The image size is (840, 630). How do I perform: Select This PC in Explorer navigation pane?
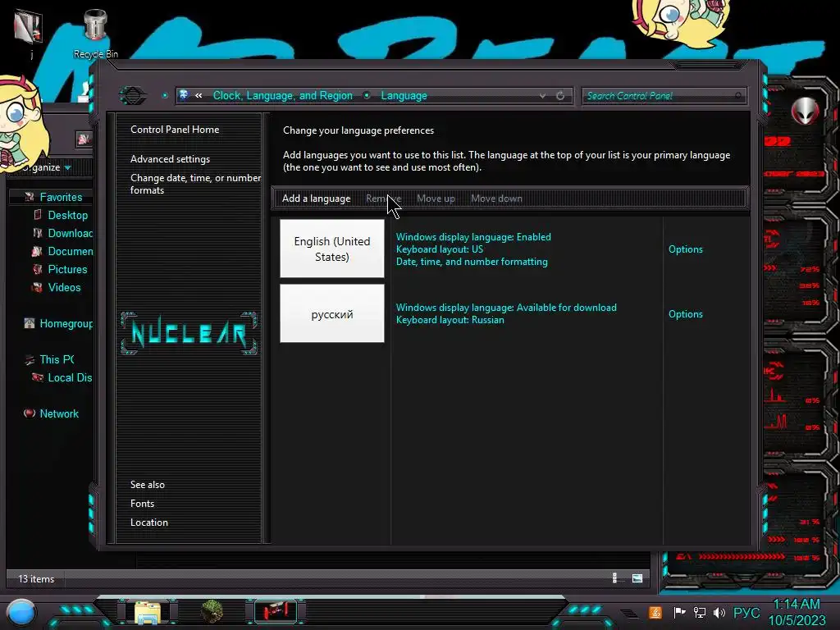point(57,359)
